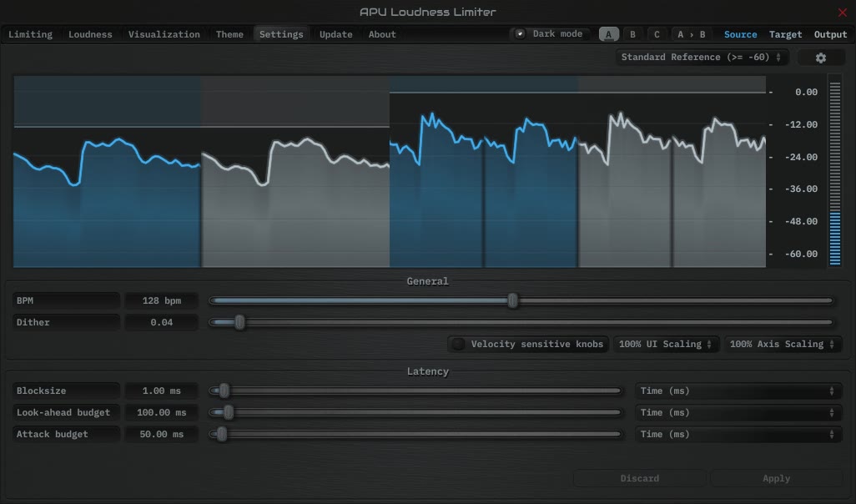Open Standard Reference dropdown

tap(702, 58)
